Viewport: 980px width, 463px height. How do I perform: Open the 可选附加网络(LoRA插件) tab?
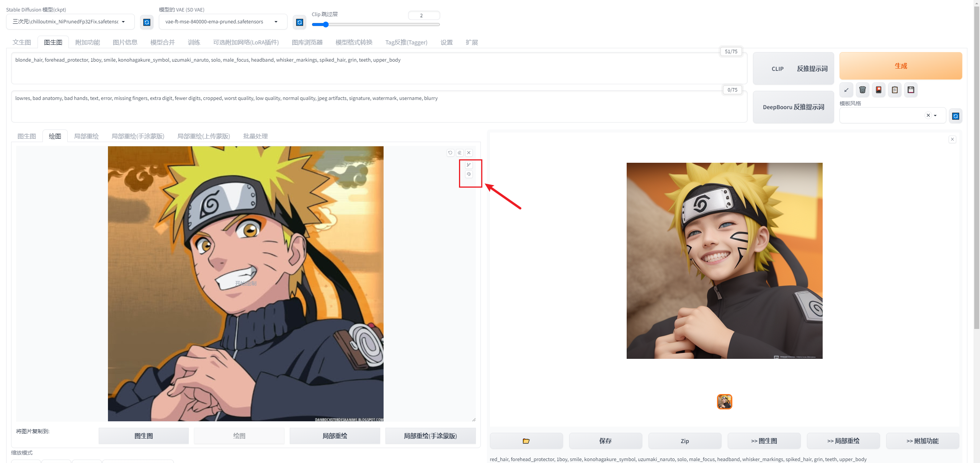[246, 42]
